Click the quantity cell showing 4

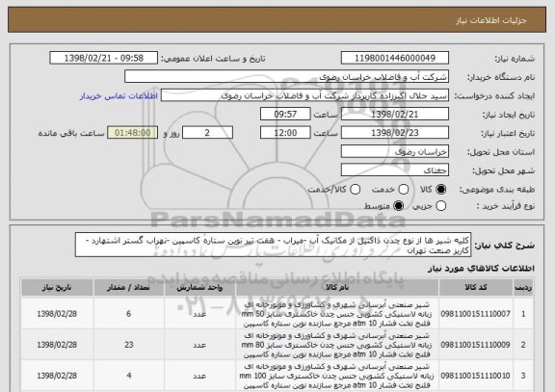tap(128, 376)
